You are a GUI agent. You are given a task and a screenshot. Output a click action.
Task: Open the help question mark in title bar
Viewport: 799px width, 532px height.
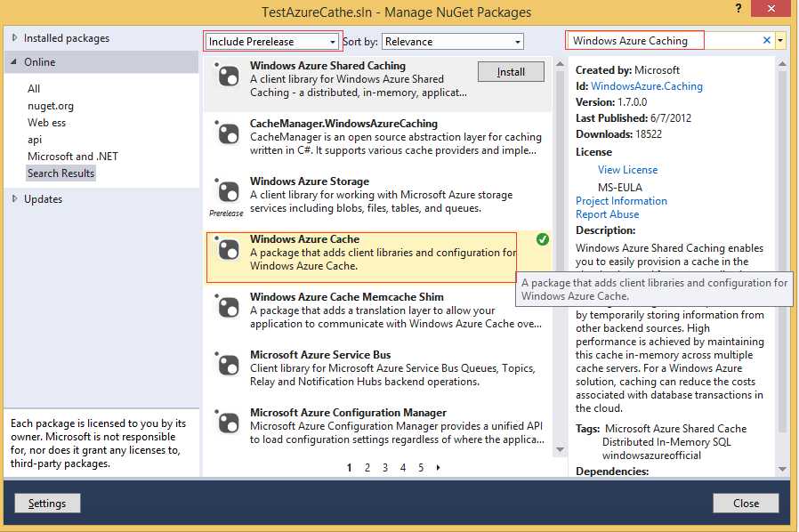pos(738,8)
